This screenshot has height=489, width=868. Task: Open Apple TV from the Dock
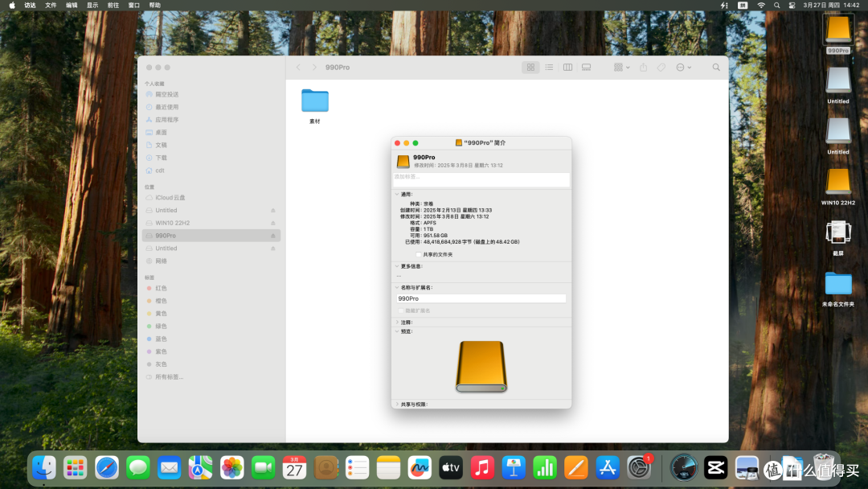click(451, 468)
